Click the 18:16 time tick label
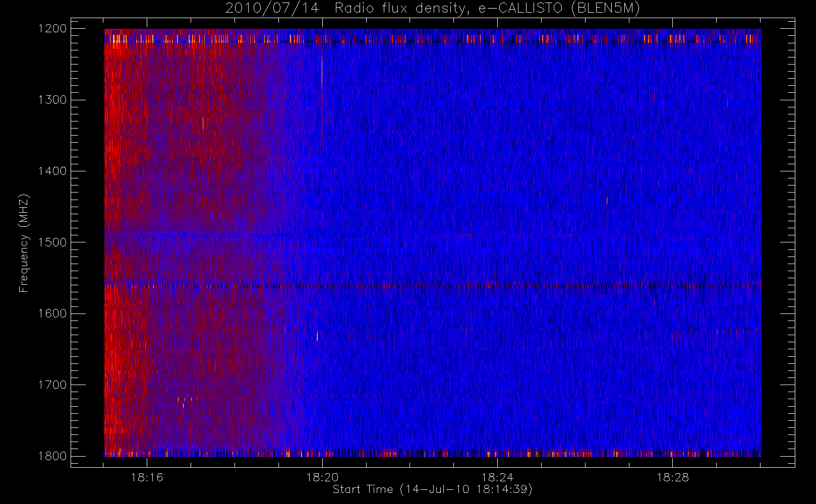 [147, 477]
